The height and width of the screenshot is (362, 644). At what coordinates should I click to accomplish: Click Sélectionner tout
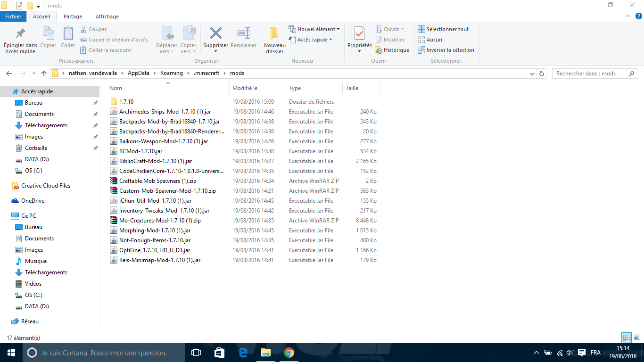coord(443,29)
